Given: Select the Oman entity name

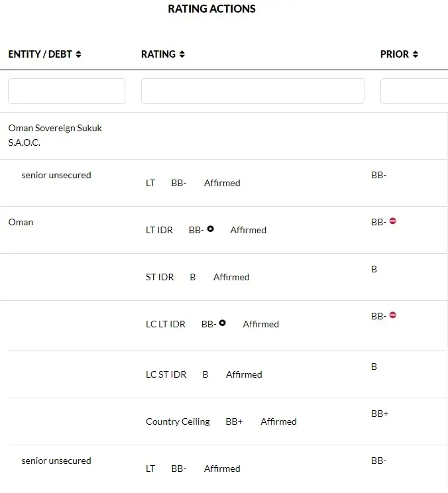Looking at the screenshot, I should [x=21, y=222].
